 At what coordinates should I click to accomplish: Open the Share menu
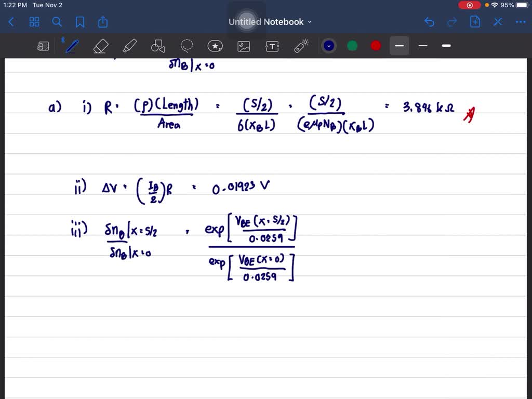pyautogui.click(x=102, y=22)
